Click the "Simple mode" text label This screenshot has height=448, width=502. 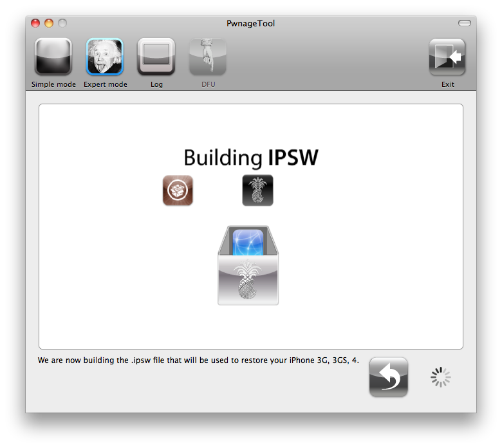tap(53, 84)
